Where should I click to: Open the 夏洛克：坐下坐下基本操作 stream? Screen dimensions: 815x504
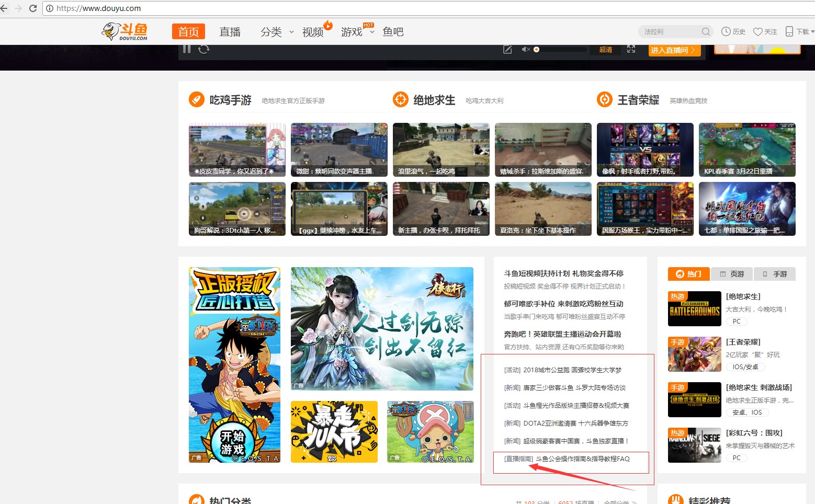(543, 209)
